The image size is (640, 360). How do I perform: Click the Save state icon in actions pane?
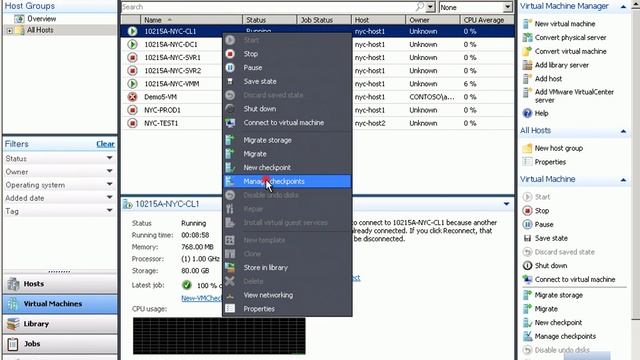coord(527,238)
